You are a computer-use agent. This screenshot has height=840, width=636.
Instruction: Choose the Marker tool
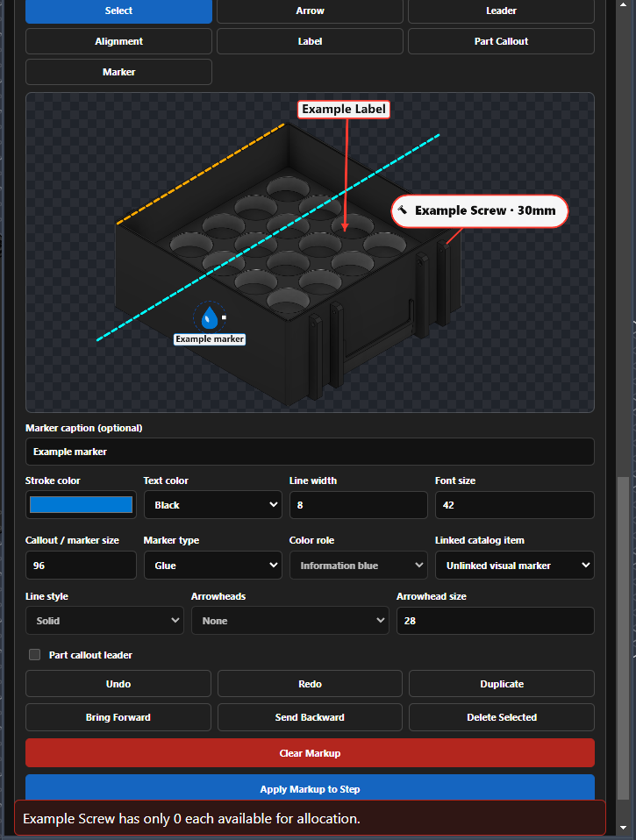tap(118, 72)
